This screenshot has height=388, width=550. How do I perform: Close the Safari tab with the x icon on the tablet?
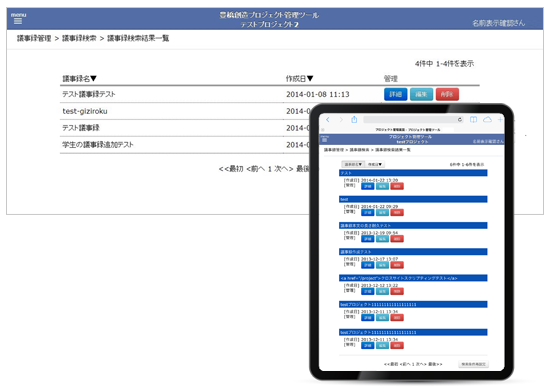pyautogui.click(x=323, y=130)
